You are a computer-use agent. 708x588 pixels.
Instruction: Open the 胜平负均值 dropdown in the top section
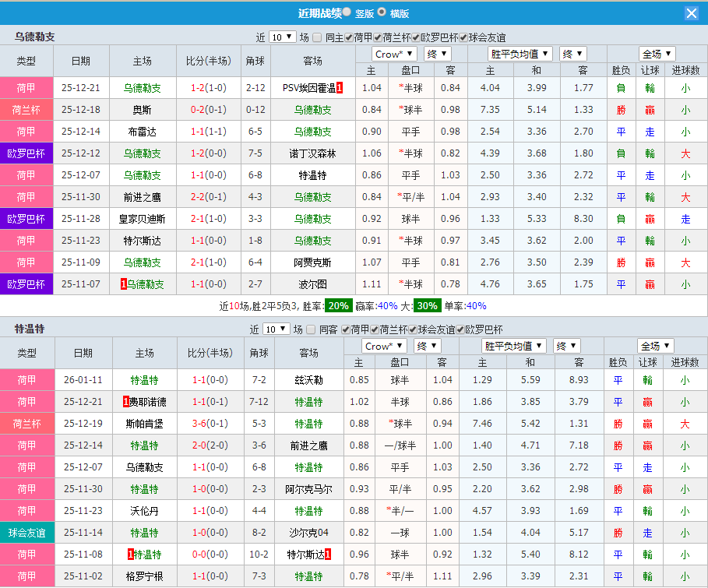tap(519, 53)
